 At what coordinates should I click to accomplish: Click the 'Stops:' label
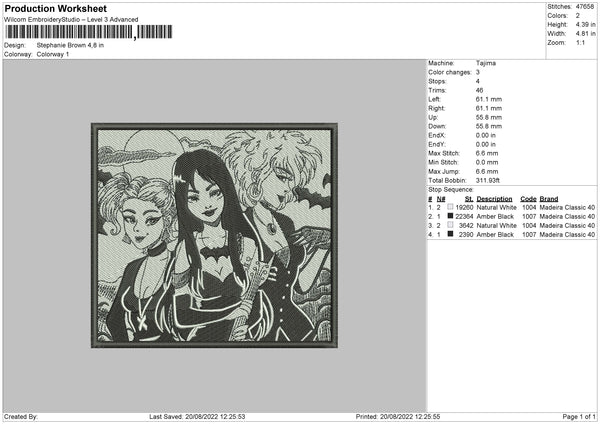pos(437,81)
